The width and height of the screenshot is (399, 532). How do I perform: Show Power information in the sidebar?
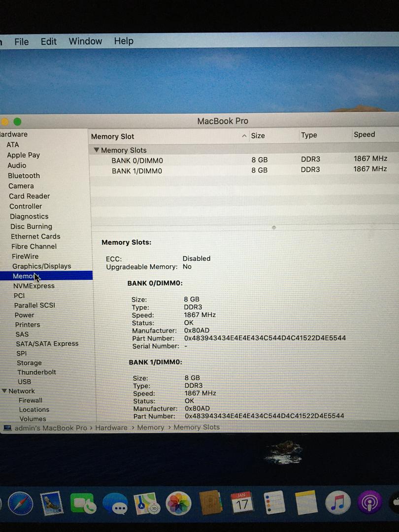[25, 315]
